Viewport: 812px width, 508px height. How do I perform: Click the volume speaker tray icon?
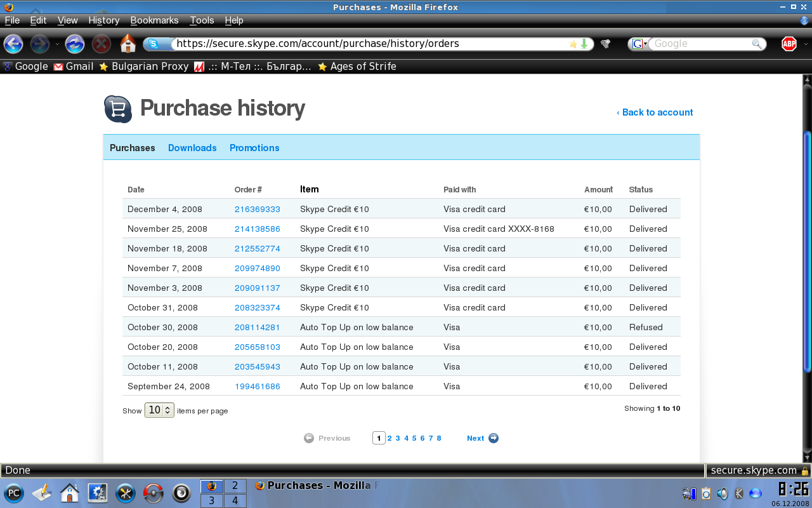[x=723, y=493]
